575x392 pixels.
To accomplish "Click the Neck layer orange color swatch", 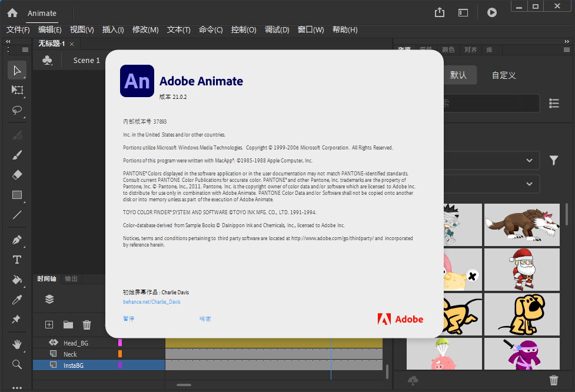I will [120, 354].
